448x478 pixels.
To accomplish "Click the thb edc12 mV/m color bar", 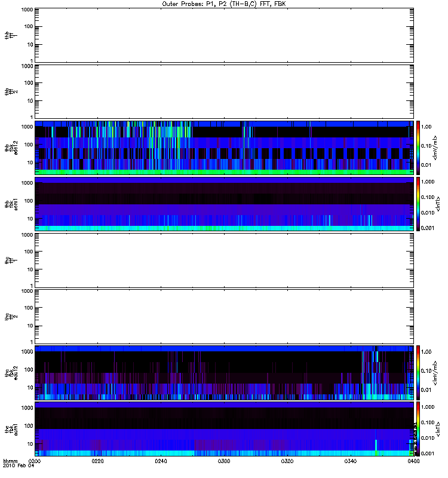I will tap(418, 148).
